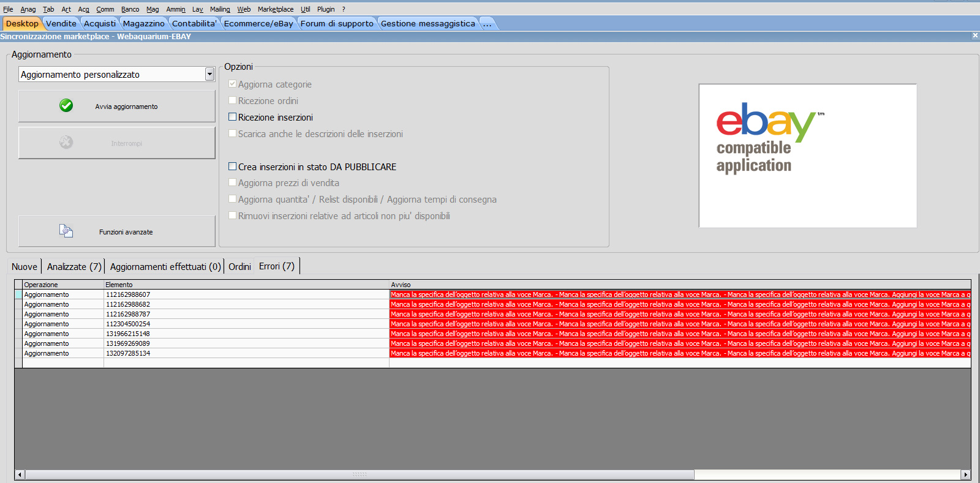Switch to the Magazzino tab
The width and height of the screenshot is (980, 483).
[144, 23]
